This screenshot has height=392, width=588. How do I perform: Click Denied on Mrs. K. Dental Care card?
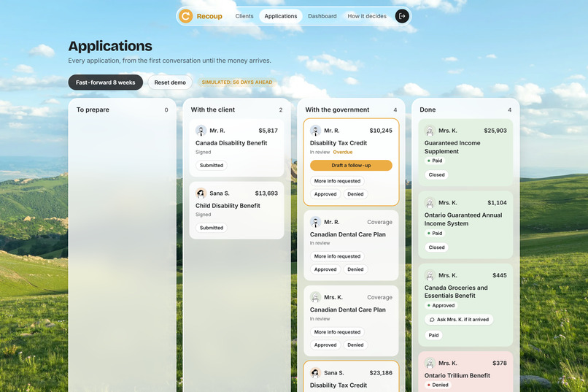pos(355,345)
